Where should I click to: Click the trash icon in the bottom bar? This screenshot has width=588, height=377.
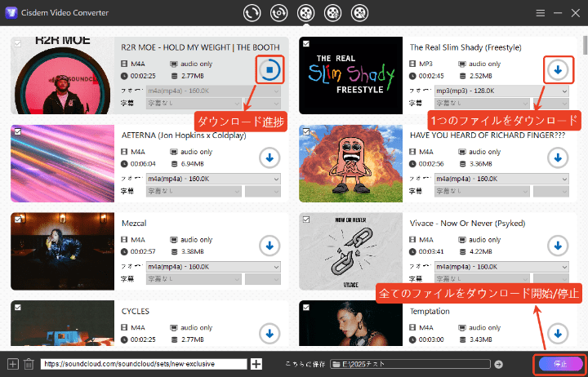[x=29, y=364]
